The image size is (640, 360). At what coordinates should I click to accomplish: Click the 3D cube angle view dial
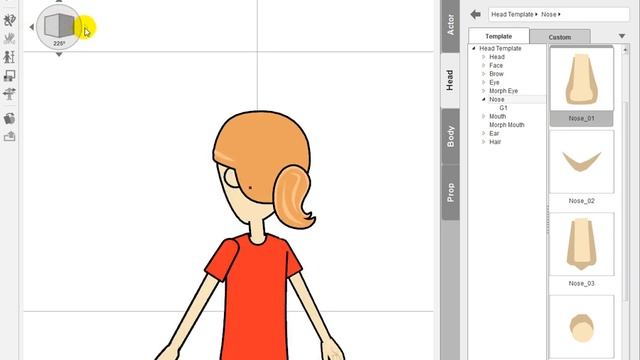coord(59,26)
